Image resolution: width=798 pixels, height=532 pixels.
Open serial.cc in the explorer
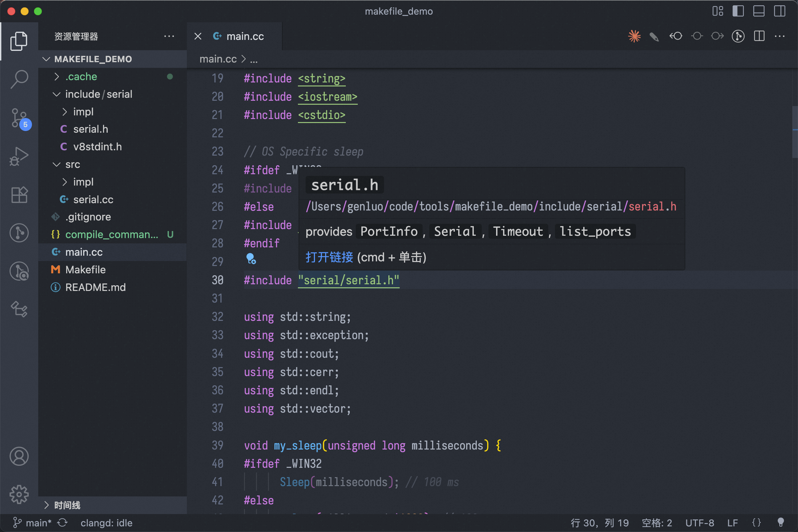[112, 199]
